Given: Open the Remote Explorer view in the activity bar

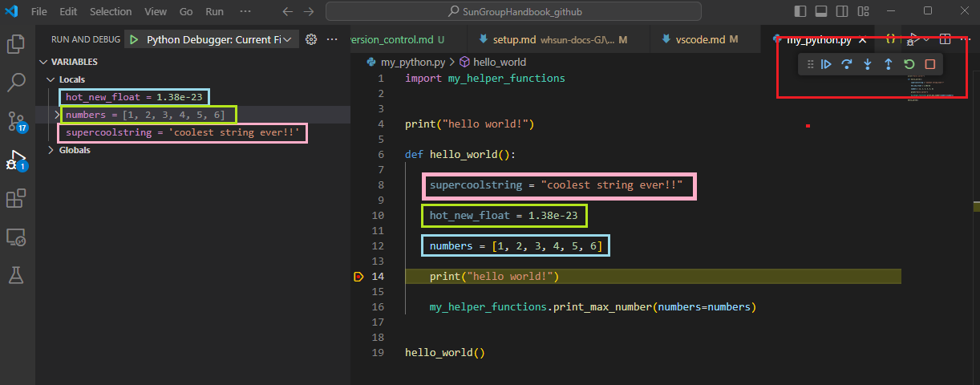Looking at the screenshot, I should point(16,237).
